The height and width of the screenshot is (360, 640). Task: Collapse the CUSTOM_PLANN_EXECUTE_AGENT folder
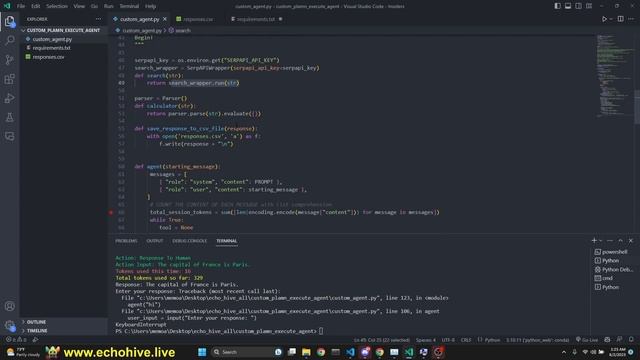[x=63, y=30]
